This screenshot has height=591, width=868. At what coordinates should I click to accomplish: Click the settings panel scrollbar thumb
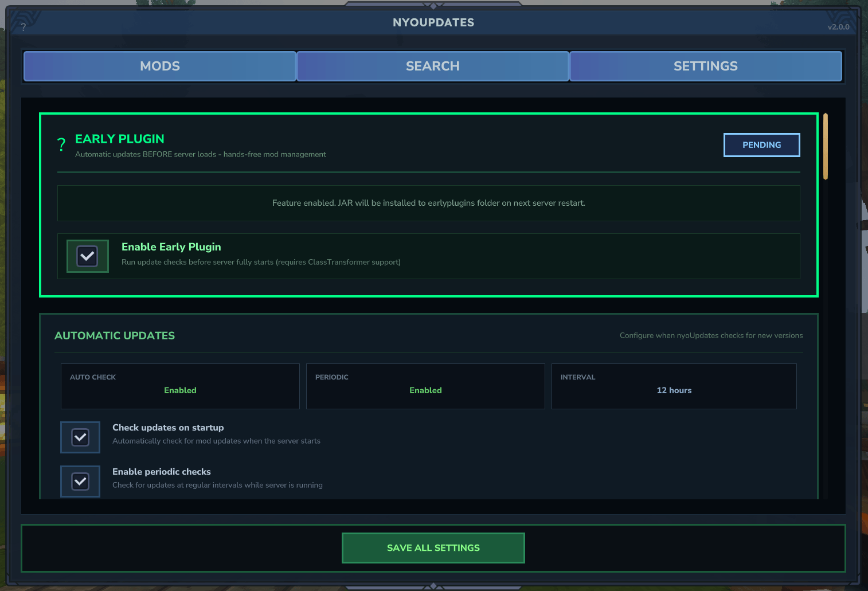[825, 147]
